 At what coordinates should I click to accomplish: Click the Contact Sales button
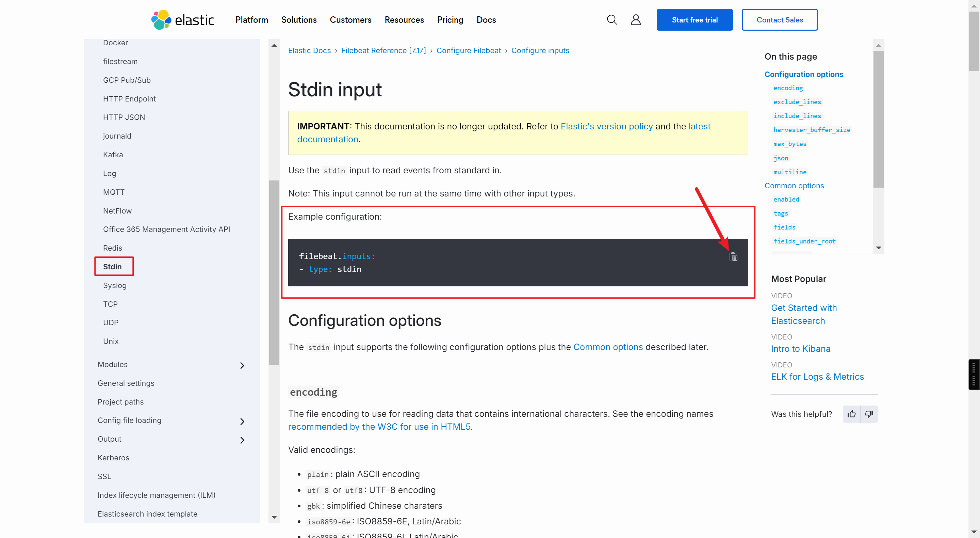pos(780,20)
